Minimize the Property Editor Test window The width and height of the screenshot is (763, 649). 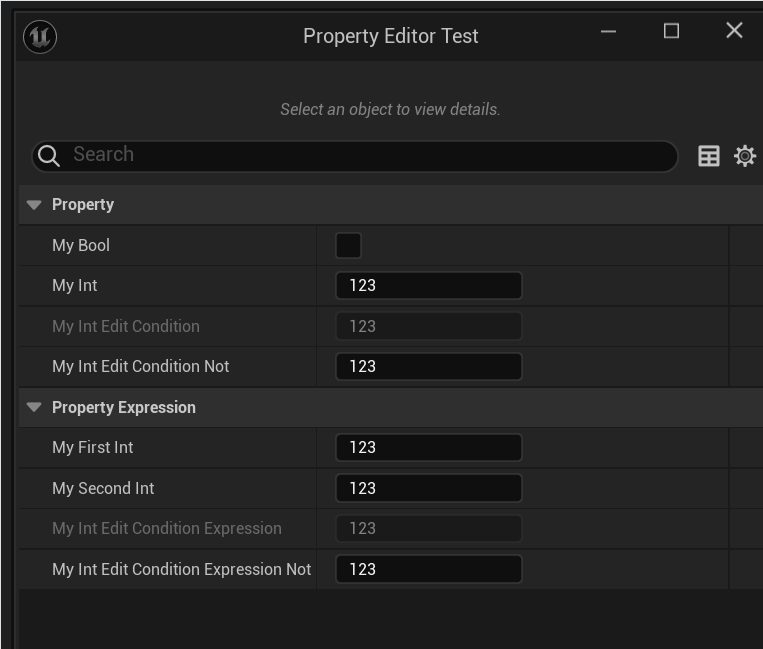tap(609, 31)
